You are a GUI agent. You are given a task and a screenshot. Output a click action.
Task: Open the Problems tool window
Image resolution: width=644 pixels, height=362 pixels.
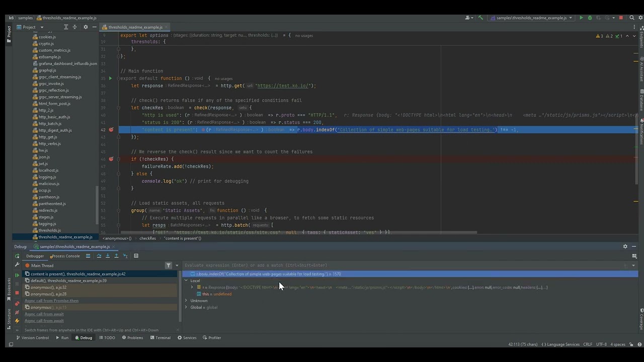pyautogui.click(x=132, y=338)
